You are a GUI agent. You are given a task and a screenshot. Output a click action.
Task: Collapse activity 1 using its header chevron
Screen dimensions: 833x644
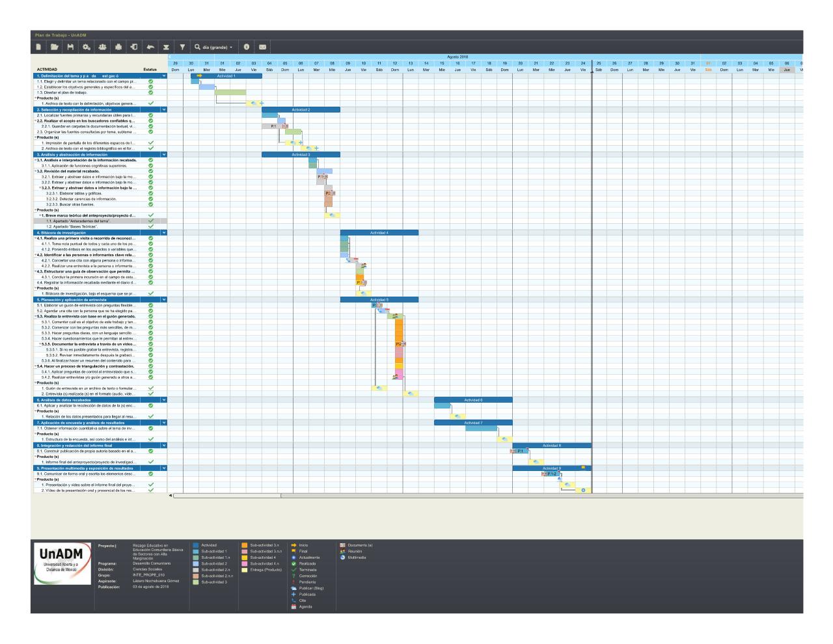(164, 76)
